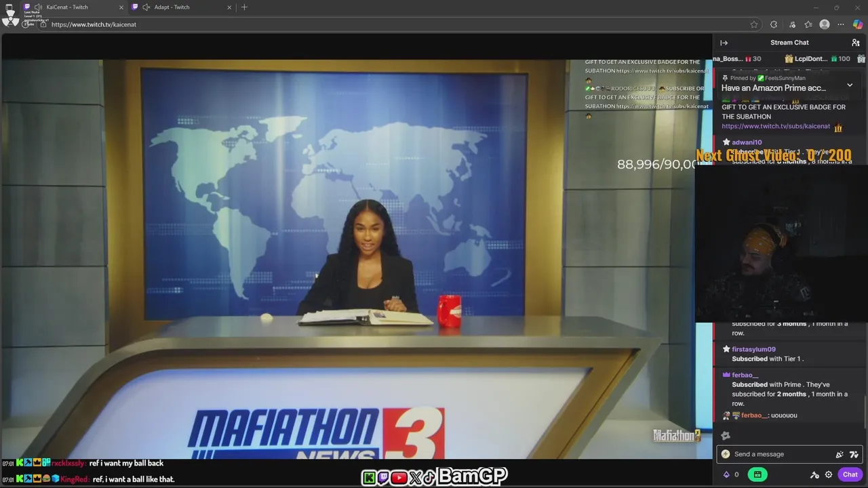The height and width of the screenshot is (488, 868).
Task: Click the star badge icon above the message box
Action: [726, 436]
